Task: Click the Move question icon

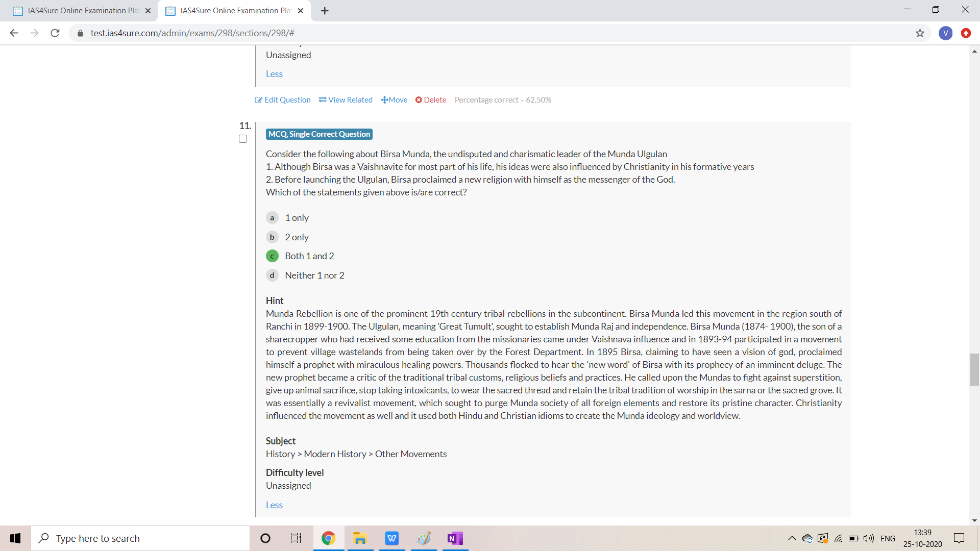Action: 384,100
